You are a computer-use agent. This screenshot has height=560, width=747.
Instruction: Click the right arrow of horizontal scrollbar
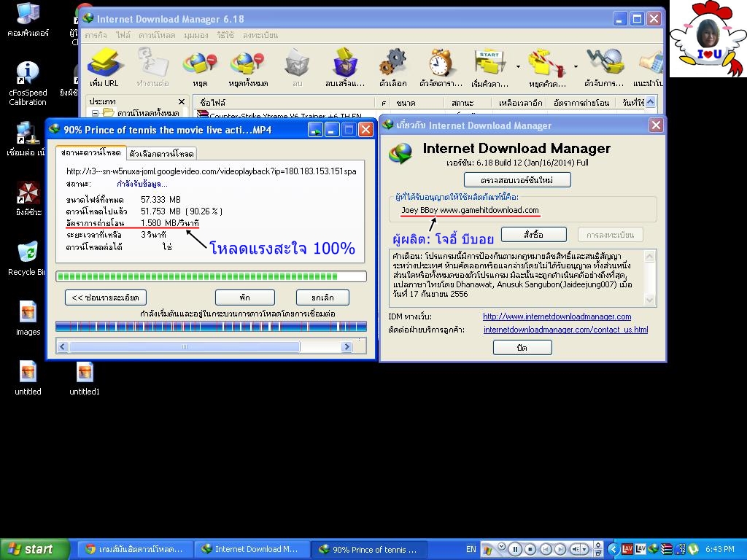point(347,346)
